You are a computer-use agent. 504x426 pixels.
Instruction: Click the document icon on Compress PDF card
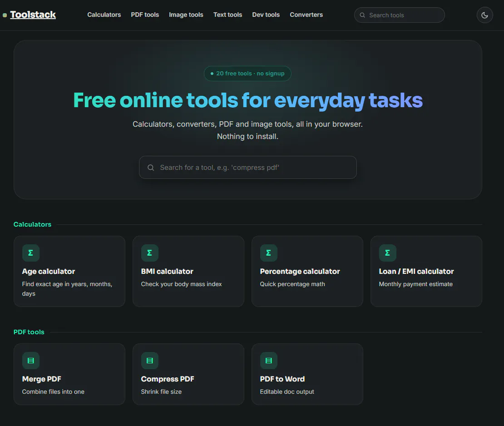click(x=150, y=361)
